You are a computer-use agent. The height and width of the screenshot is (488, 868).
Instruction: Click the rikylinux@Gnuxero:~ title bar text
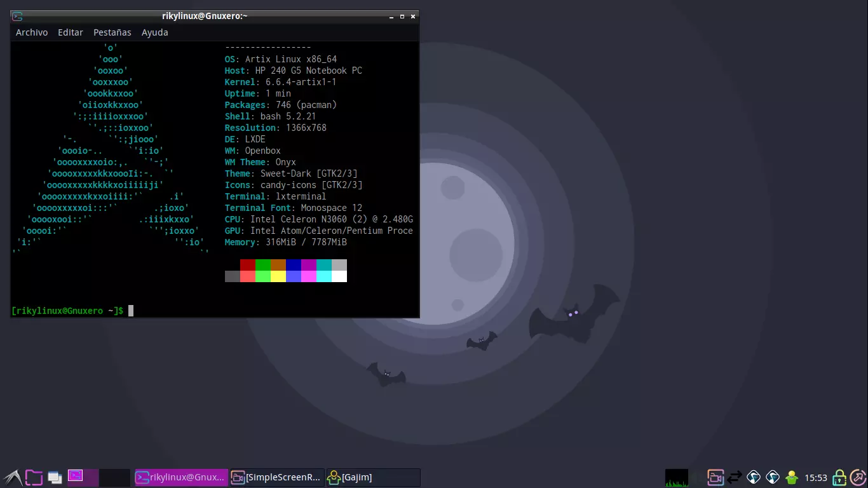click(x=205, y=17)
